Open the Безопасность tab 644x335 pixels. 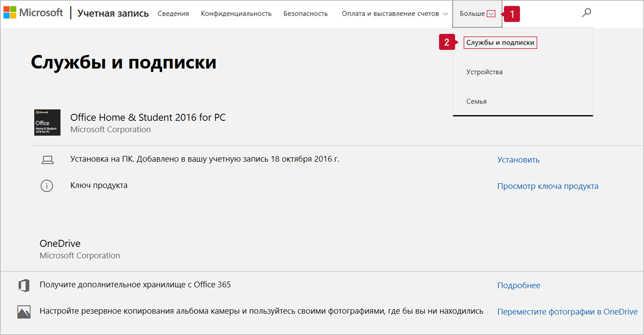pyautogui.click(x=305, y=13)
